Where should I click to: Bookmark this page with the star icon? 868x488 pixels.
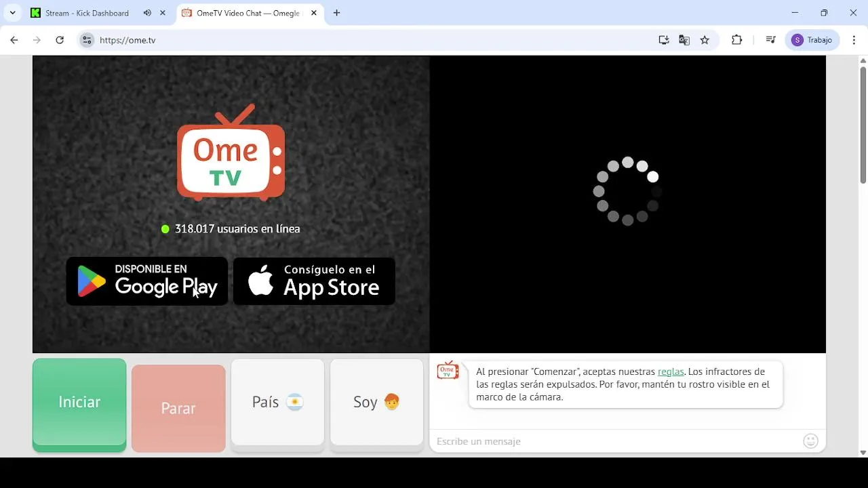[x=705, y=40]
